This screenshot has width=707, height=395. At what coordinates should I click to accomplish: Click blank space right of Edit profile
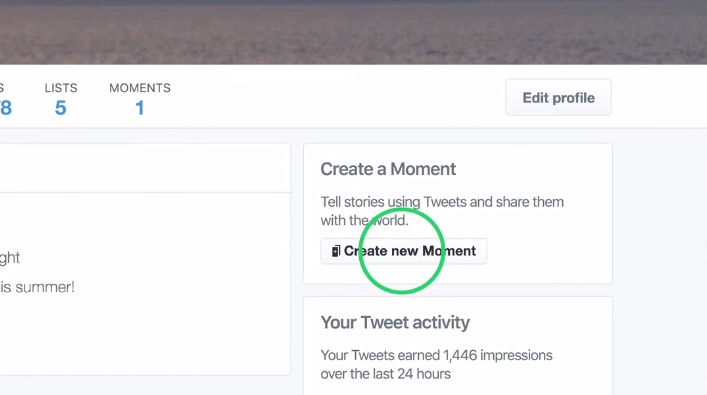pos(658,97)
